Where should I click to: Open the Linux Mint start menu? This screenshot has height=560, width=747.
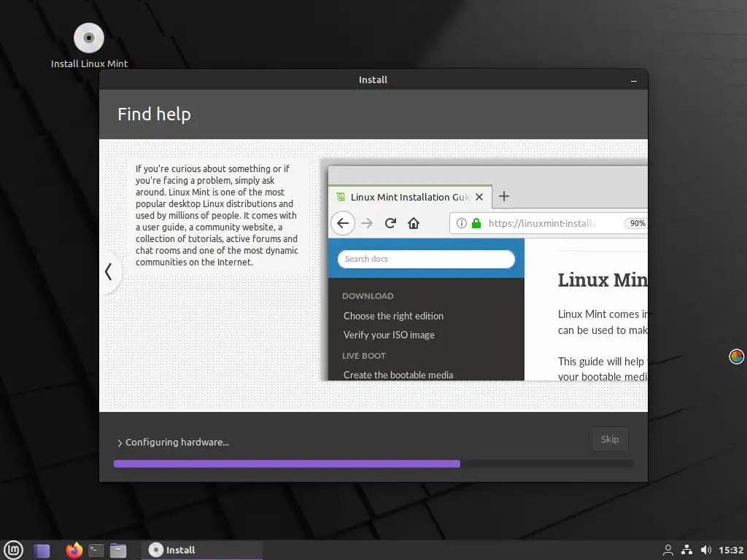coord(13,550)
